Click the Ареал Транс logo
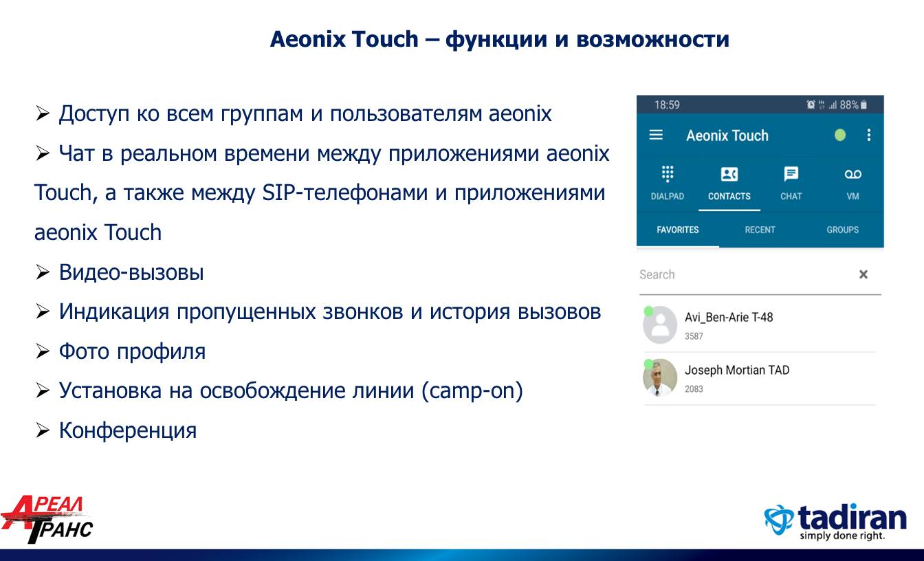The image size is (924, 561). [47, 520]
